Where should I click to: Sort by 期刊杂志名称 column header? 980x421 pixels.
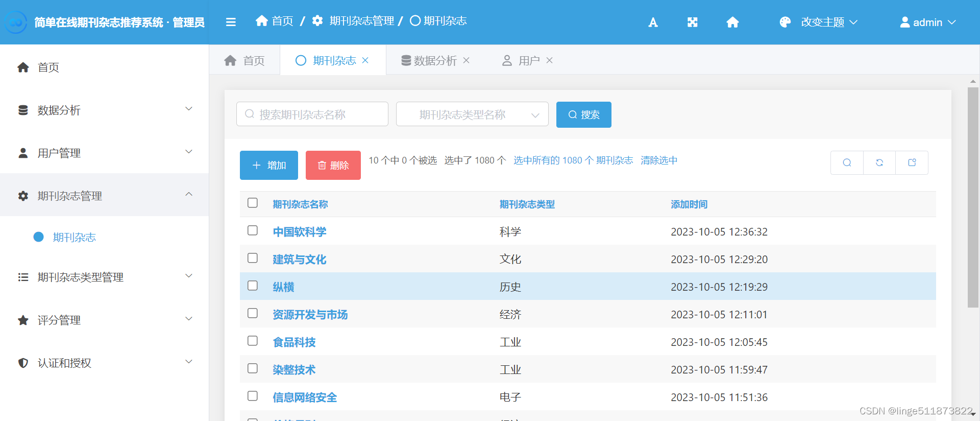click(300, 204)
